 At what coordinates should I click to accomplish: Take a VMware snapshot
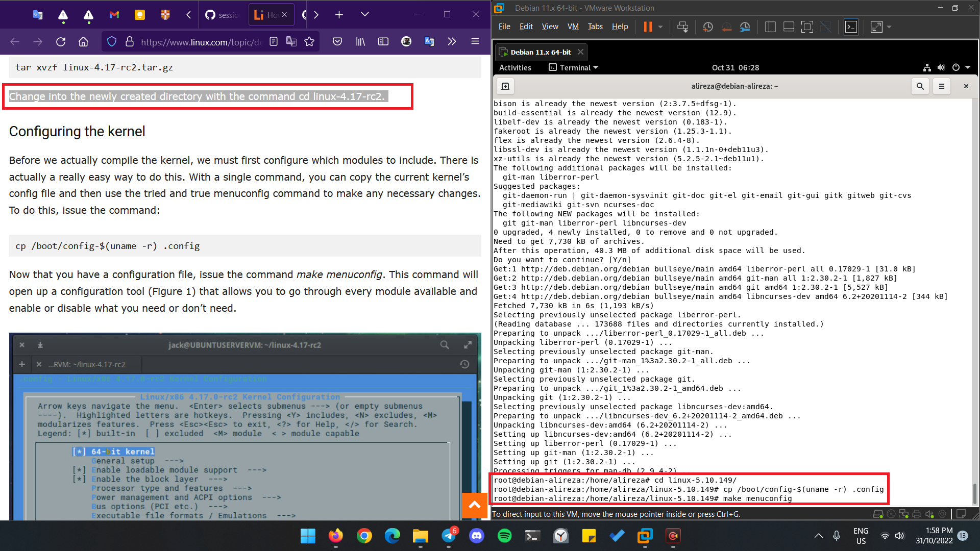pos(708,27)
